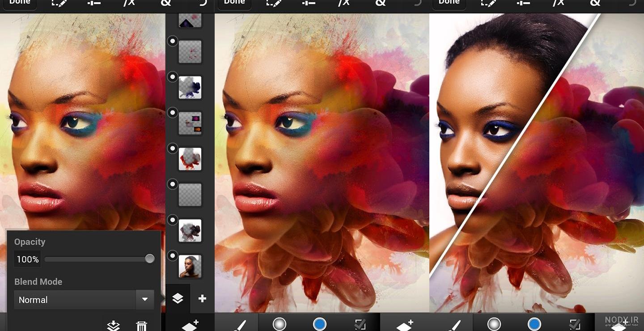Viewport: 644px width, 331px height.
Task: Expand the Blend Mode dropdown arrow
Action: point(145,300)
